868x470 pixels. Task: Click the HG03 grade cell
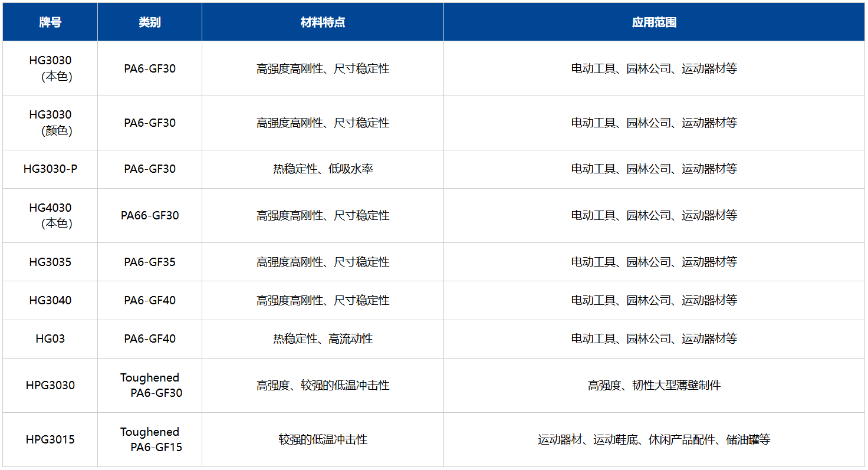(50, 338)
